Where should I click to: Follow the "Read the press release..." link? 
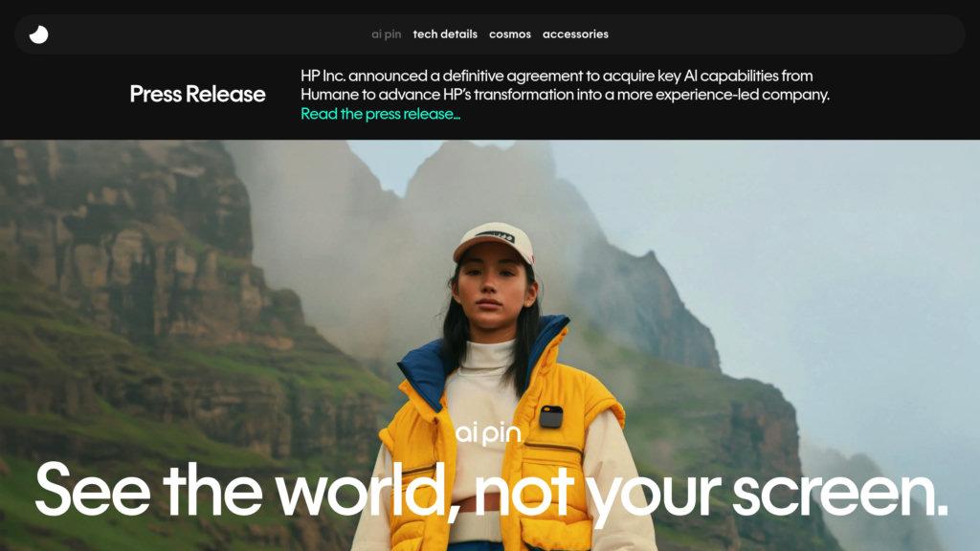tap(380, 114)
